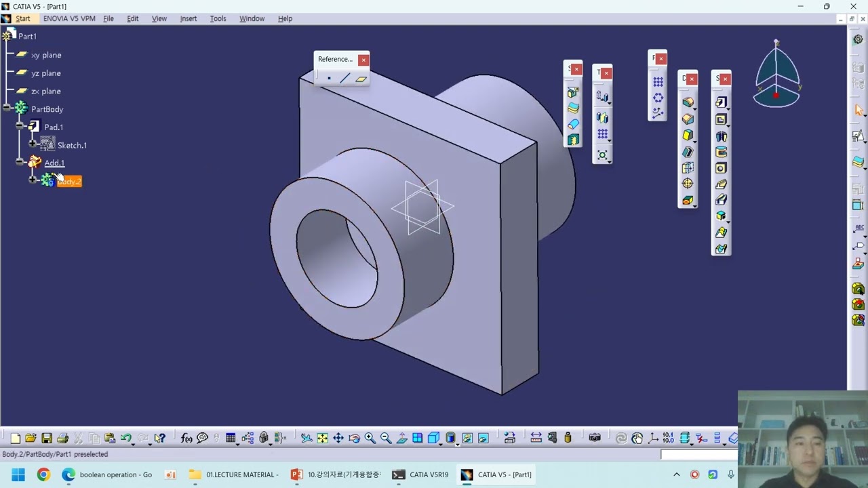Click the Measure Between icon
This screenshot has width=868, height=488.
pyautogui.click(x=536, y=438)
